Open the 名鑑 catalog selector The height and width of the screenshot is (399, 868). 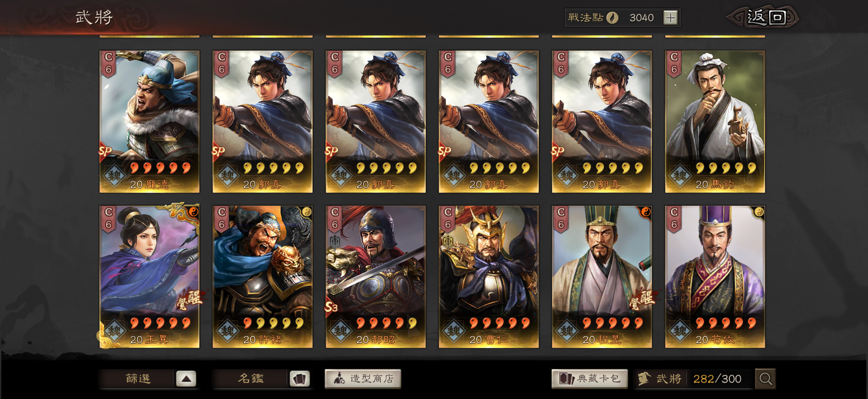[251, 378]
